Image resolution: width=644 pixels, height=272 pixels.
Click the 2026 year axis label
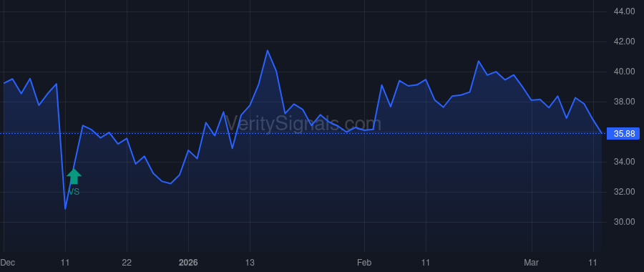coord(188,263)
